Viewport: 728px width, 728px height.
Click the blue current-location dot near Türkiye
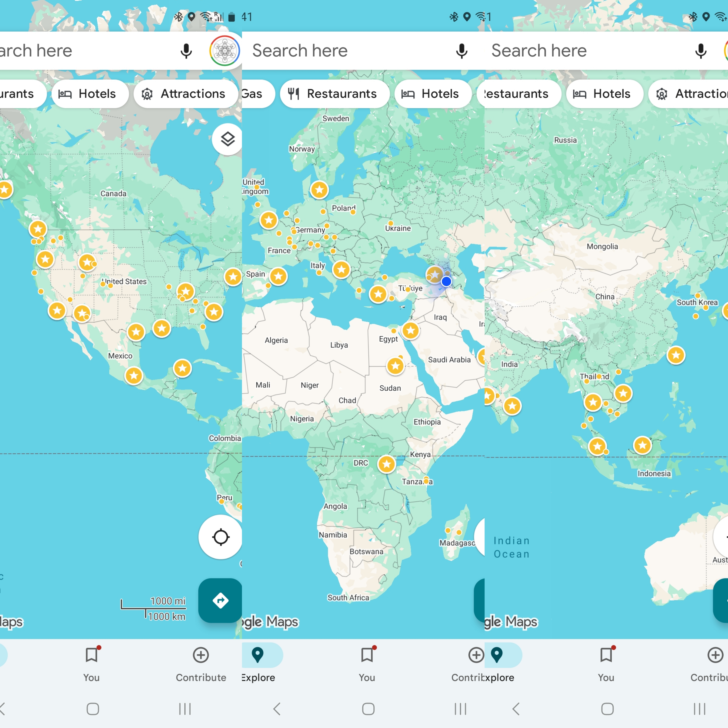446,282
